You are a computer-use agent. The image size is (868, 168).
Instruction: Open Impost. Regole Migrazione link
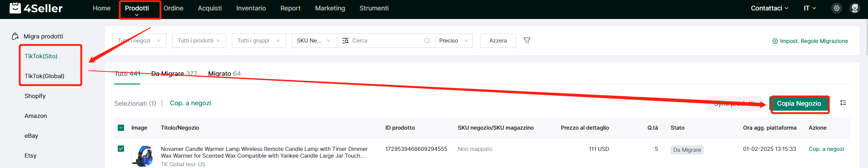(x=810, y=41)
